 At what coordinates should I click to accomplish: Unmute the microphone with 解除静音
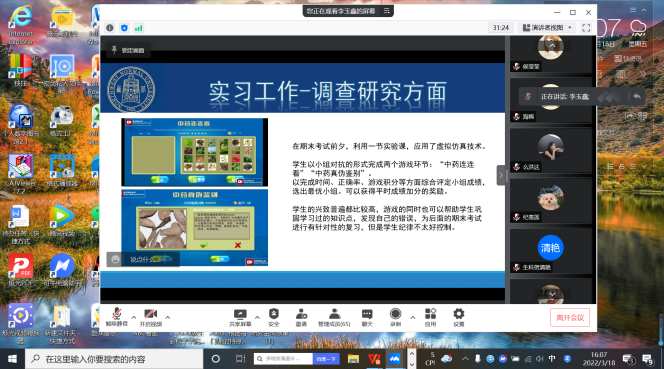(116, 317)
